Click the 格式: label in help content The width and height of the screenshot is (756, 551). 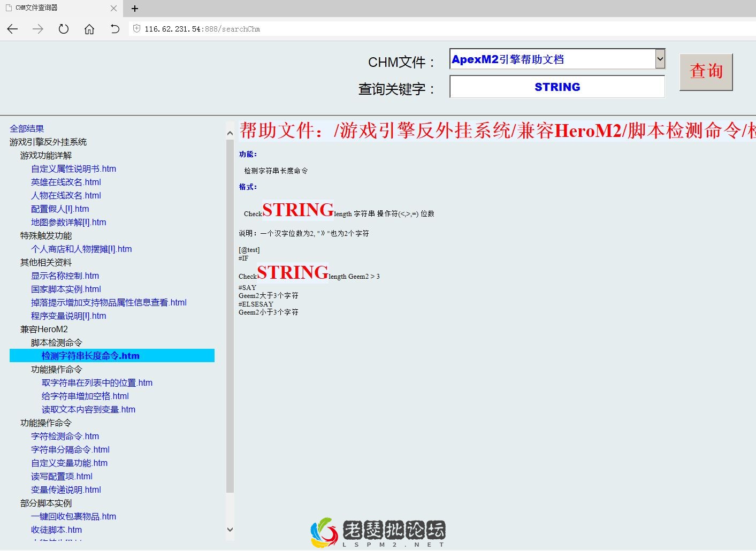click(248, 187)
